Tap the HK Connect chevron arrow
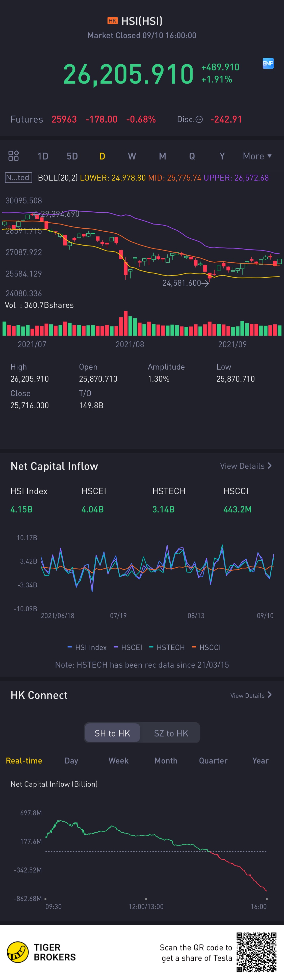 click(x=270, y=695)
